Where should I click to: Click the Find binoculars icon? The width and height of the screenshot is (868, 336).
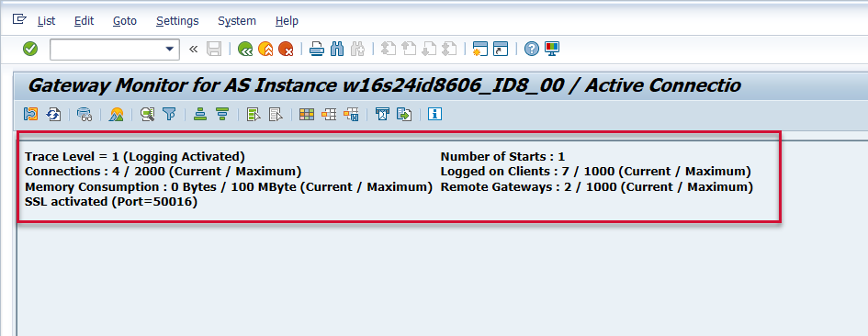click(x=337, y=49)
